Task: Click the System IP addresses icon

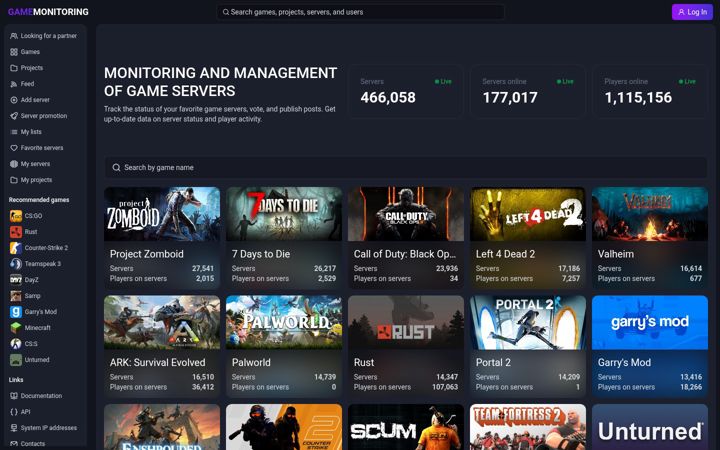Action: click(x=14, y=428)
